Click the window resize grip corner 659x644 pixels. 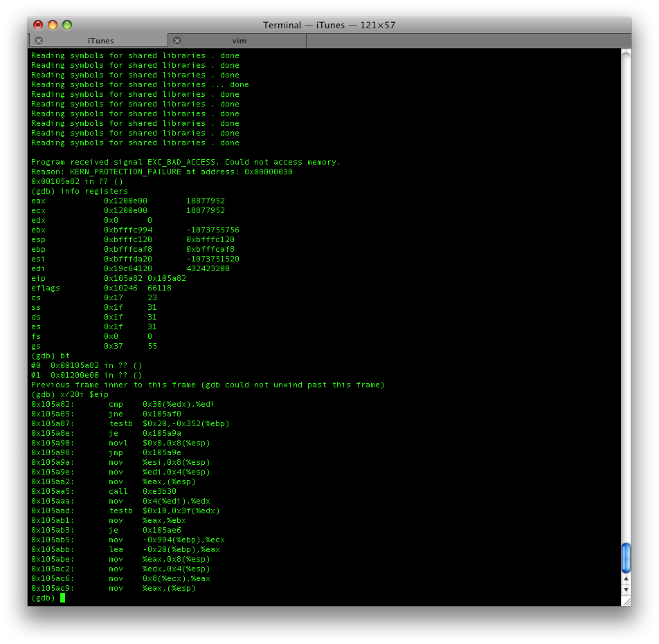click(626, 601)
